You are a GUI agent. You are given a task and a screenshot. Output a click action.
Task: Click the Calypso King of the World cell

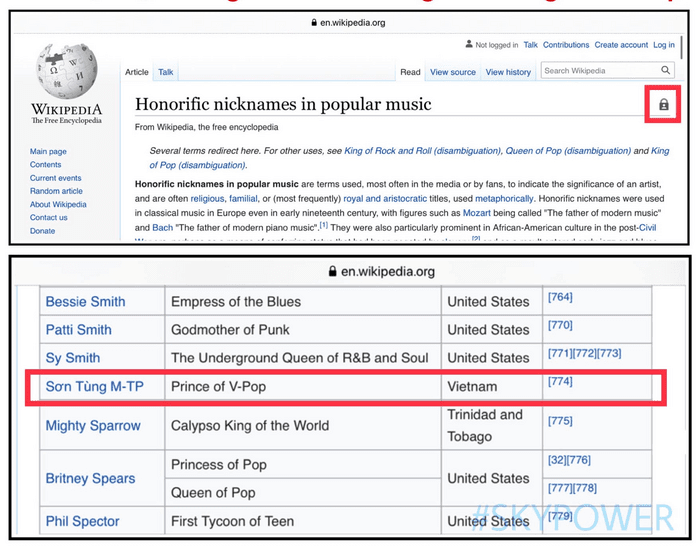[x=303, y=426]
